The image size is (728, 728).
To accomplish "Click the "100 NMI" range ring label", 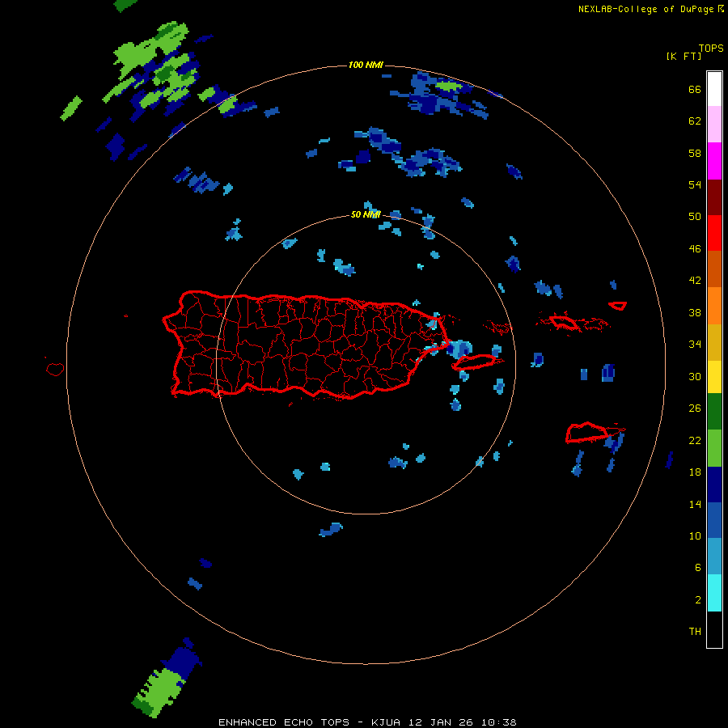I will [x=366, y=65].
